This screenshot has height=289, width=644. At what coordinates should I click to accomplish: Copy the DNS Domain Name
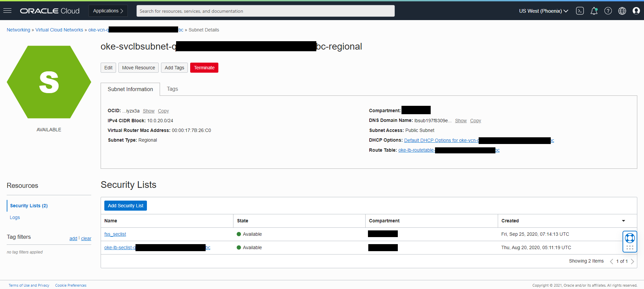pos(476,121)
